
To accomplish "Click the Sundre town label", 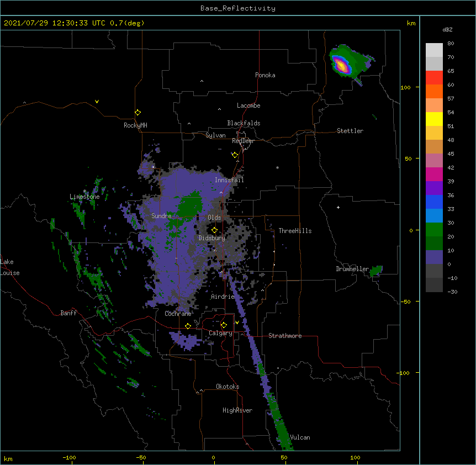I will (161, 216).
